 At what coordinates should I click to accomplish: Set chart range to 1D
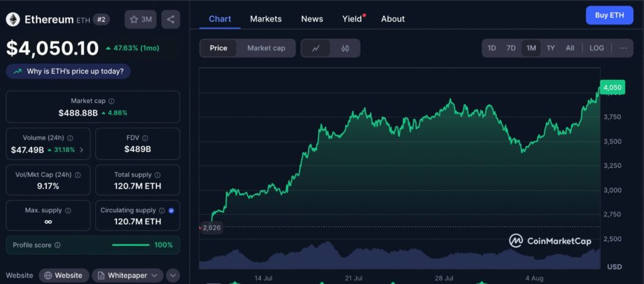click(x=492, y=48)
